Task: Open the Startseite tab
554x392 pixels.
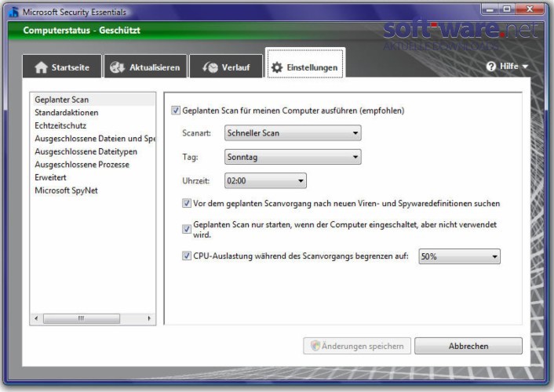Action: coord(62,66)
